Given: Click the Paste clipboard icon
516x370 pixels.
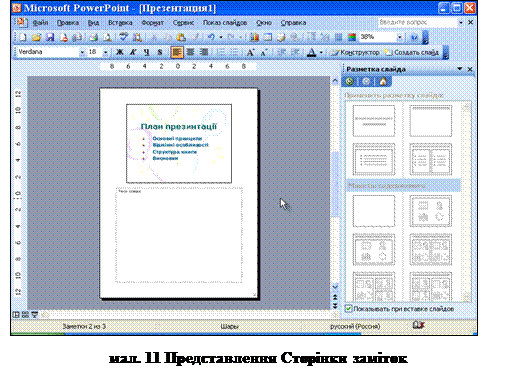Looking at the screenshot, I should tap(181, 37).
